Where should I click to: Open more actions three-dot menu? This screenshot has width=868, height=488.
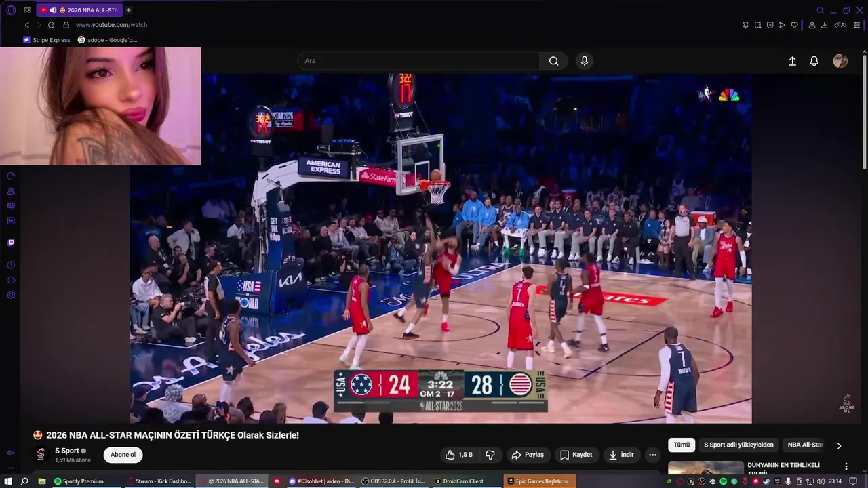[652, 455]
